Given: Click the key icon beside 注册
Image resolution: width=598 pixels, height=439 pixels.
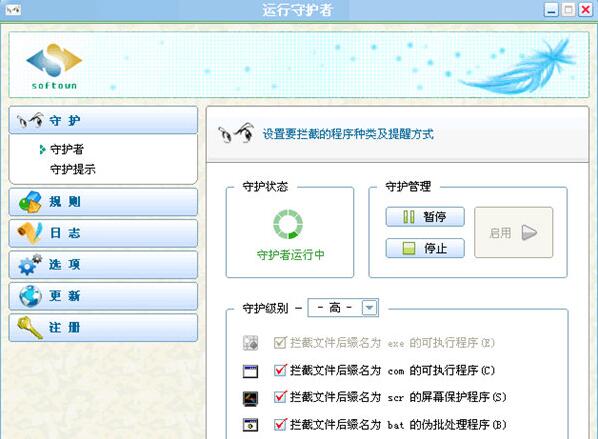Looking at the screenshot, I should coord(30,328).
